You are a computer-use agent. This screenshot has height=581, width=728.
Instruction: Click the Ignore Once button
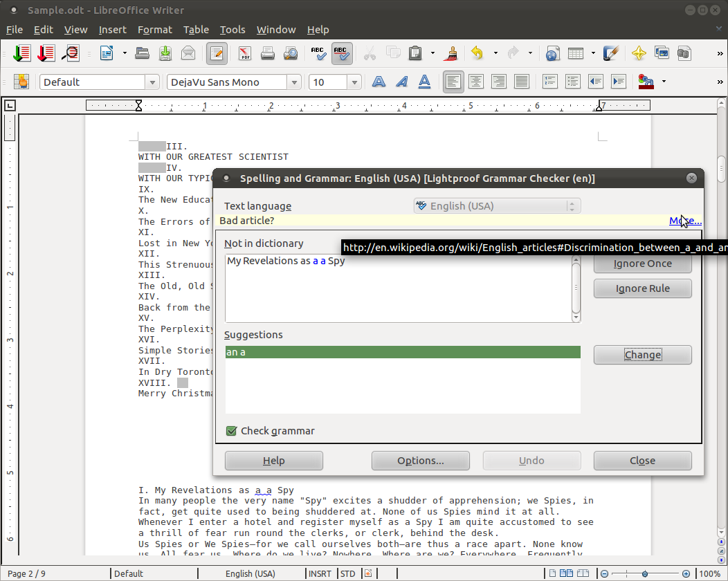pyautogui.click(x=643, y=264)
